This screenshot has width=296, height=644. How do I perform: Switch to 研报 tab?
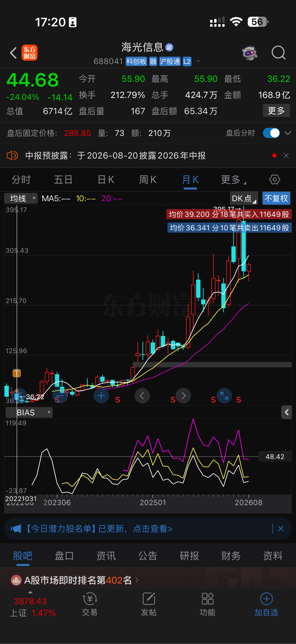tap(189, 556)
